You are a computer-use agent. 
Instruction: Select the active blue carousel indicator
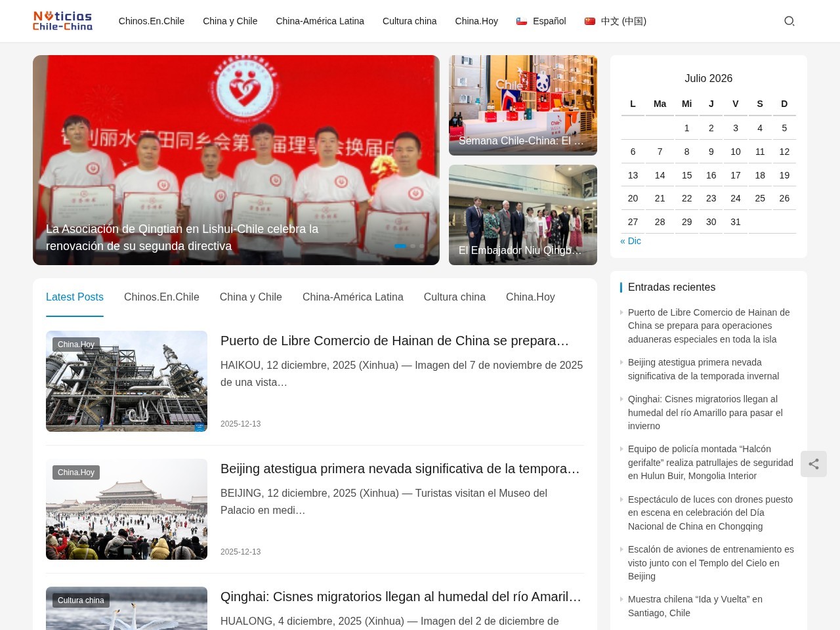pyautogui.click(x=400, y=246)
